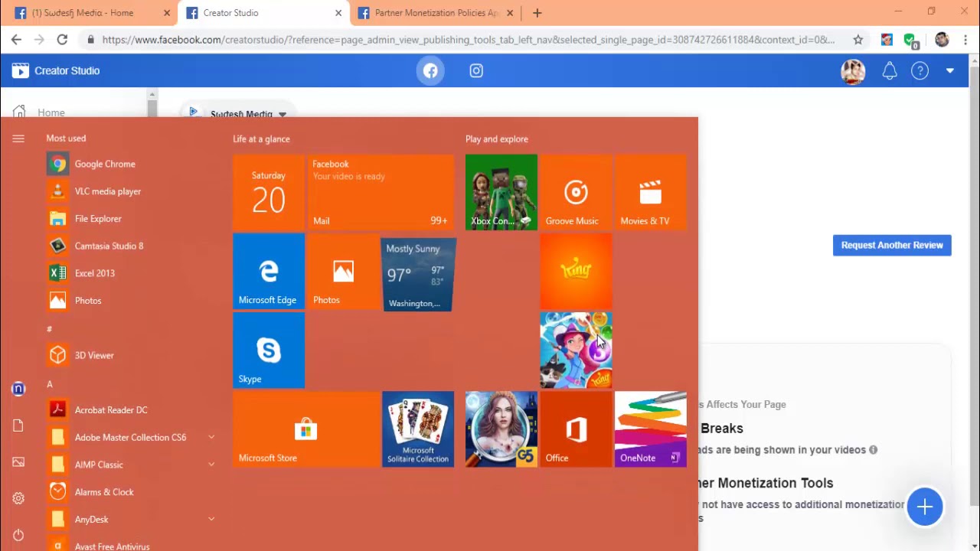Open Chrome profile avatar in toolbar
980x551 pixels.
tap(942, 40)
